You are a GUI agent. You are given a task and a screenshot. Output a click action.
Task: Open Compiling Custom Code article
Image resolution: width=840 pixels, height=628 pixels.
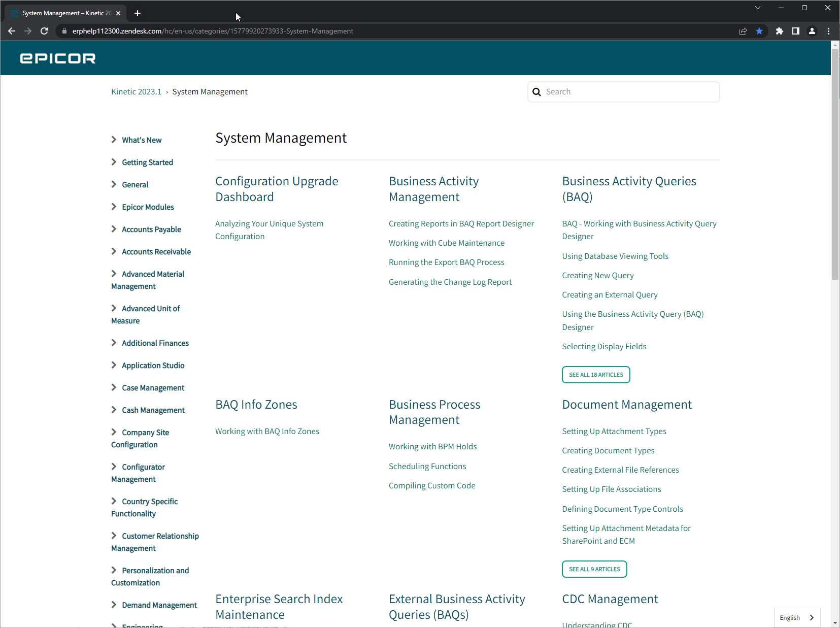tap(432, 486)
